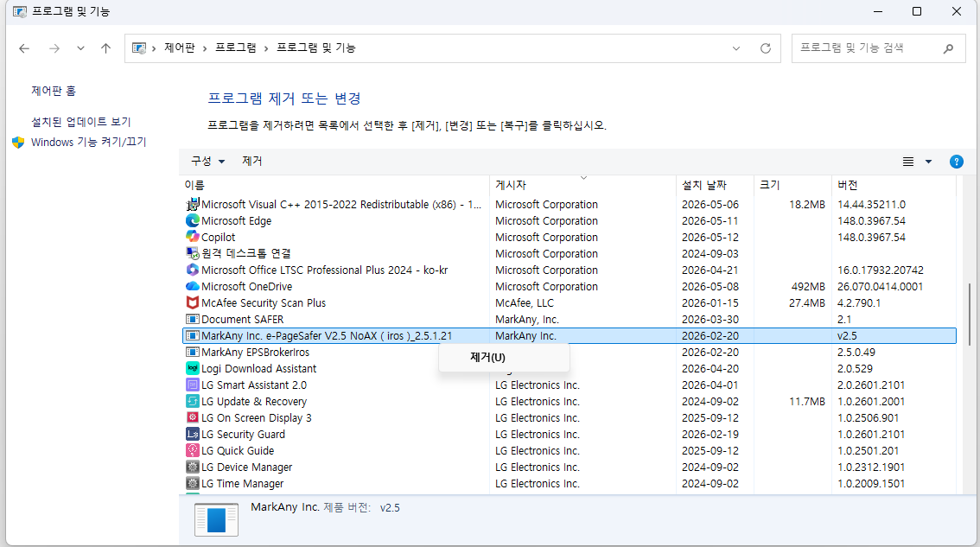Screen dimensions: 980x547
Task: Select the MarkAny EPSBrokerIros entry
Action: tap(255, 352)
